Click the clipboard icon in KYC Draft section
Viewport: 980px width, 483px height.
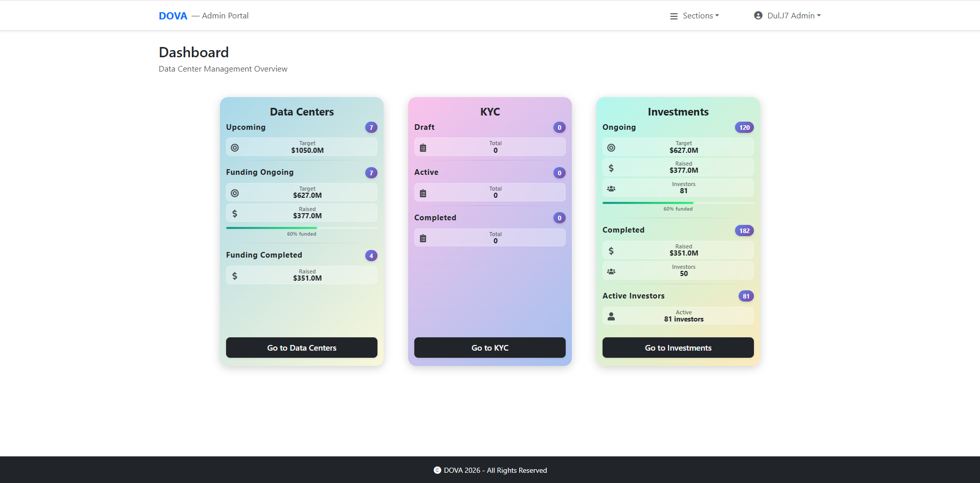pyautogui.click(x=423, y=147)
